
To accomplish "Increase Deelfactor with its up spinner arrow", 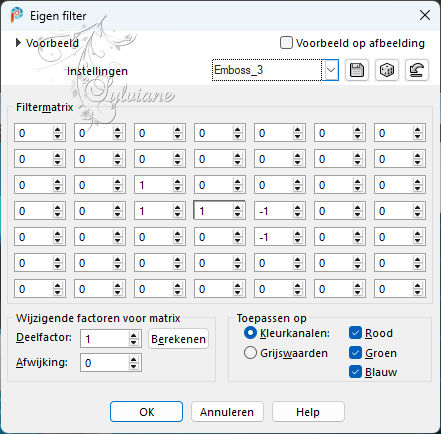I will click(x=133, y=336).
